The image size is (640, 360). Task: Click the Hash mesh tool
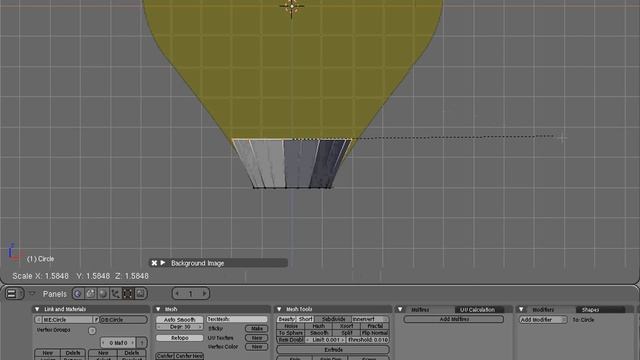pos(318,326)
